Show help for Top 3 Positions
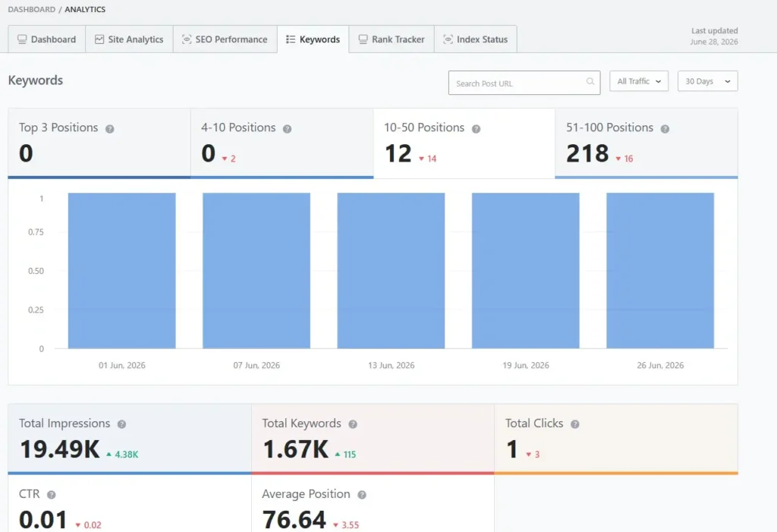Screen dimensions: 777x532 (x=109, y=129)
